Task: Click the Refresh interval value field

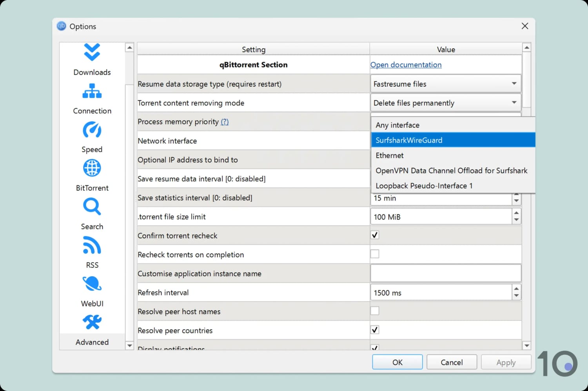Action: pyautogui.click(x=441, y=292)
